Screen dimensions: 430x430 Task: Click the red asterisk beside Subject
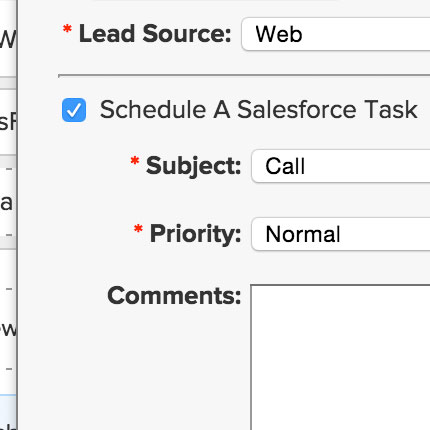point(135,161)
